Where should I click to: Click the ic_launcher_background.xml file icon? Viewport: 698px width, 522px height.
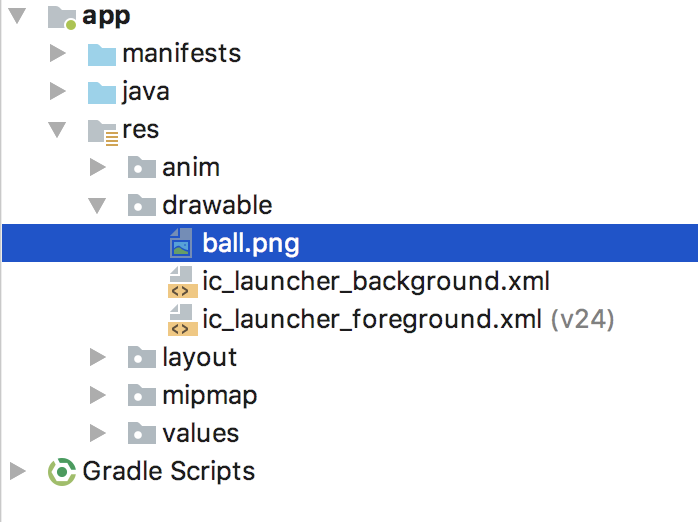coord(183,282)
